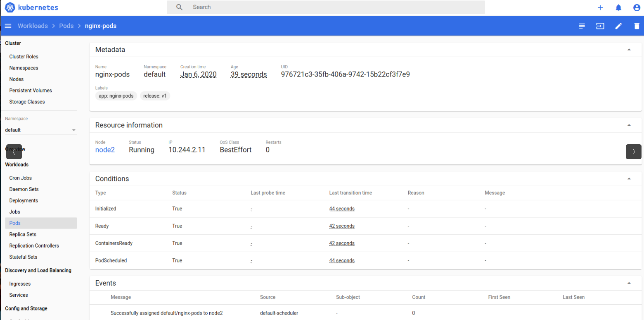Click the 39 seconds age value

[x=249, y=74]
